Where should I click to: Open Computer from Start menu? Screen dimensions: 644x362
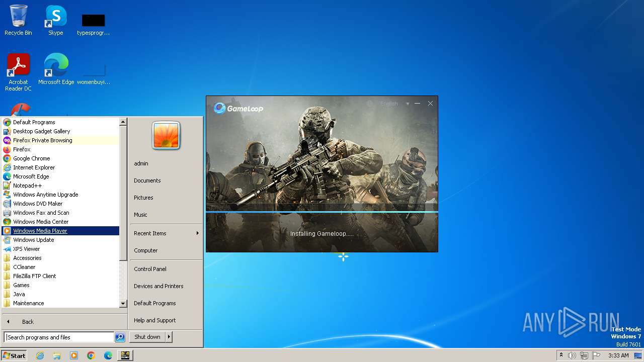click(x=166, y=250)
